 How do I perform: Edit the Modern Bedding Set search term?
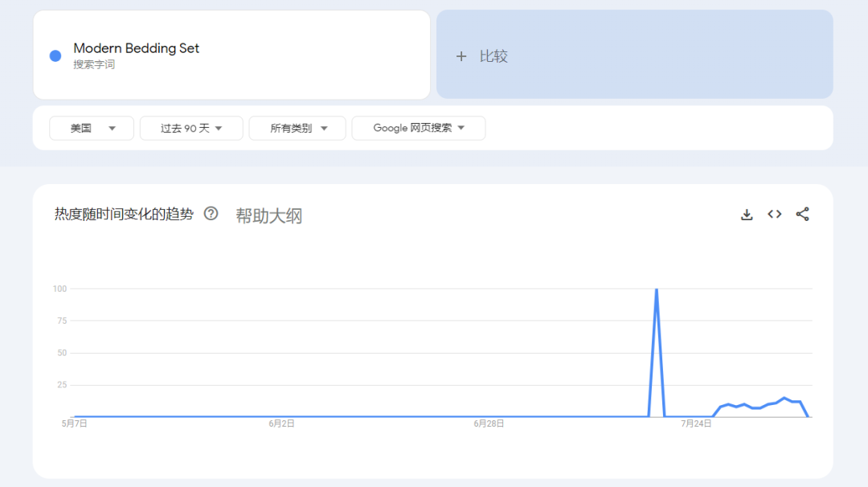pos(136,48)
